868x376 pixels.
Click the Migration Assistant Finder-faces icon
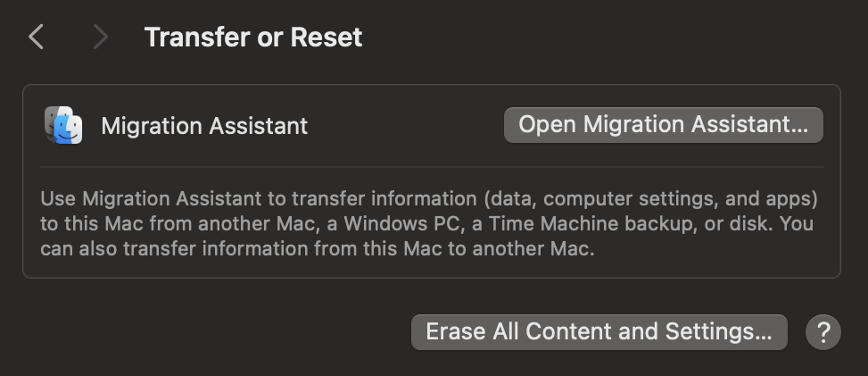[63, 125]
